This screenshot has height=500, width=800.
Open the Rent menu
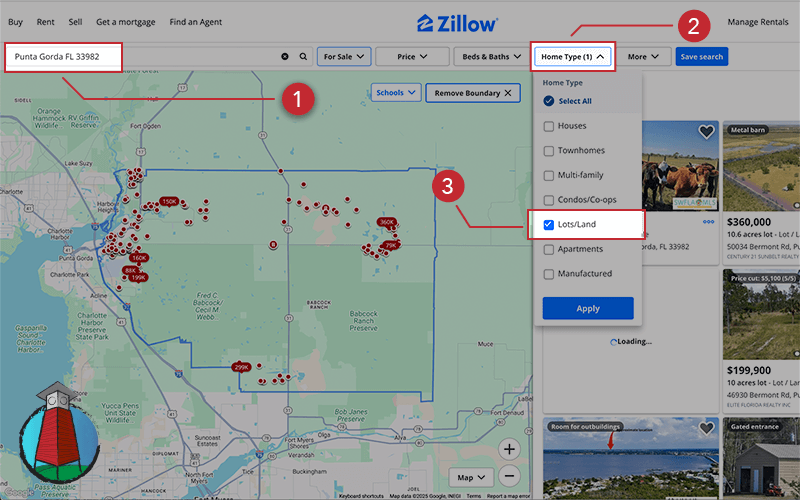click(x=45, y=22)
